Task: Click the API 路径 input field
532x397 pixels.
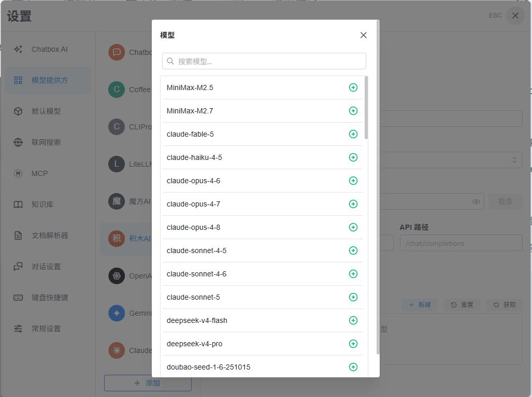Action: point(461,243)
